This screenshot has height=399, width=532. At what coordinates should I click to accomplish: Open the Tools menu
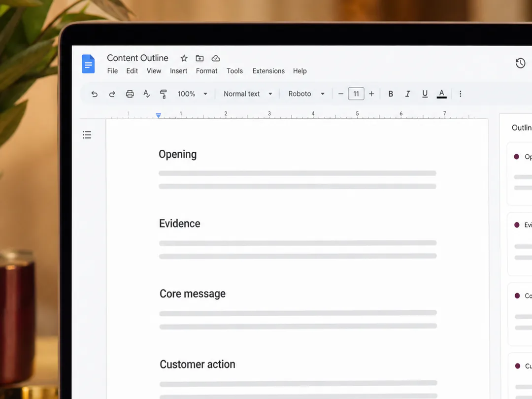pyautogui.click(x=235, y=71)
